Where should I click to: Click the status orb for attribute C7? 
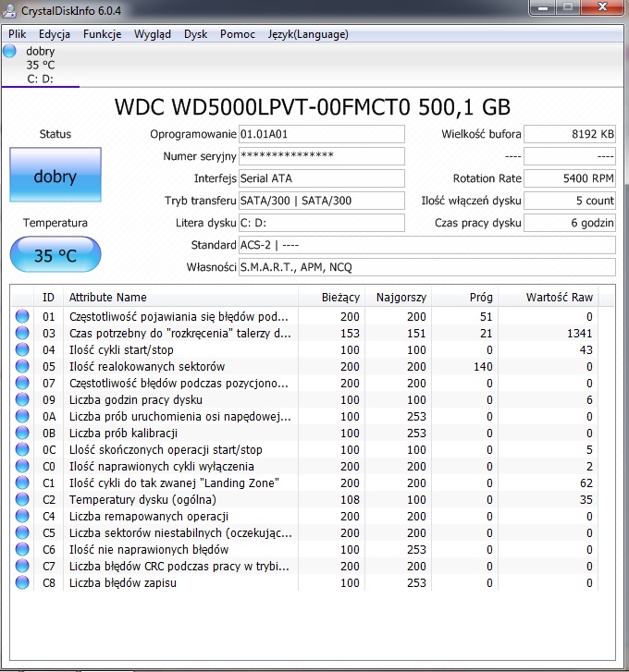(x=22, y=566)
